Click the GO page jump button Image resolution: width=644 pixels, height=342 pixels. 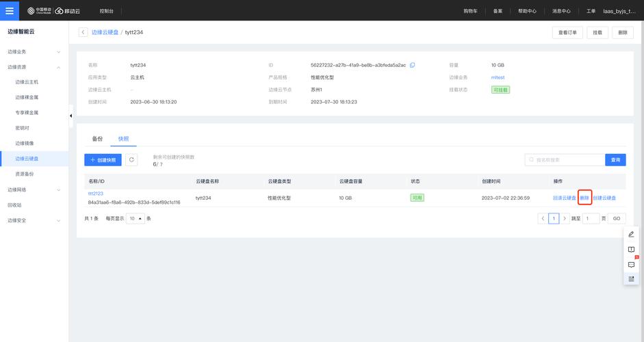pos(617,218)
